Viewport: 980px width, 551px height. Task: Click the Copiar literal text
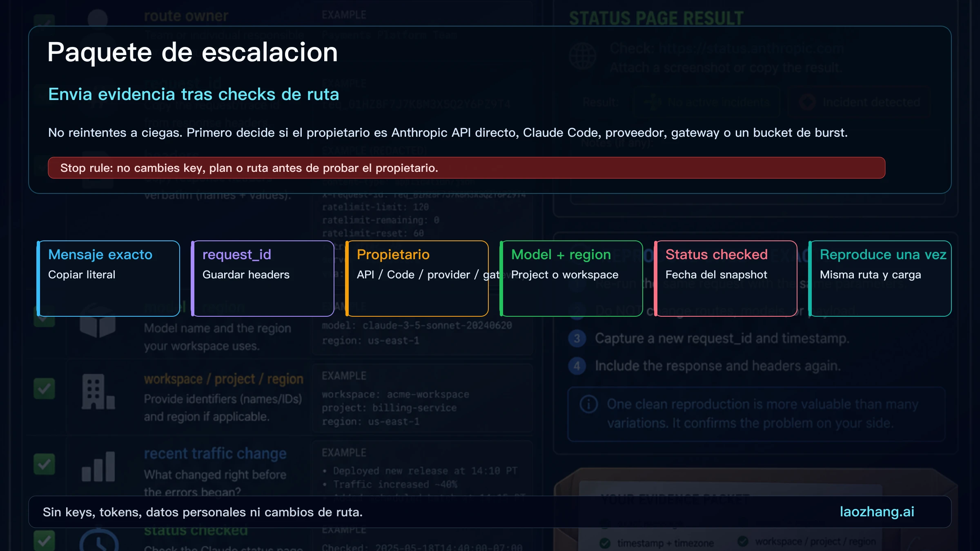point(82,275)
